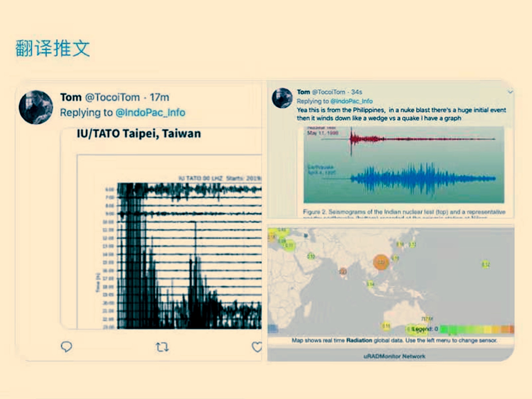Click the reply speech bubble icon
Viewport: 532px width, 399px height.
coord(66,346)
